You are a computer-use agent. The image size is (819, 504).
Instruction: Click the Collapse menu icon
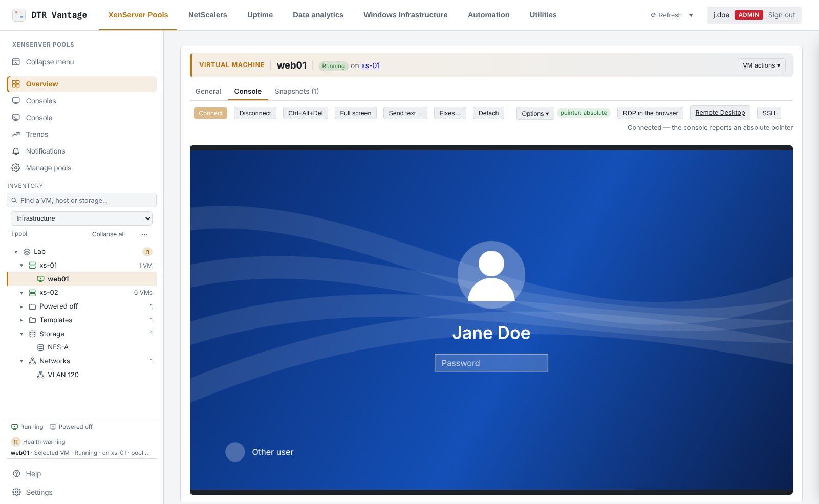(x=16, y=62)
